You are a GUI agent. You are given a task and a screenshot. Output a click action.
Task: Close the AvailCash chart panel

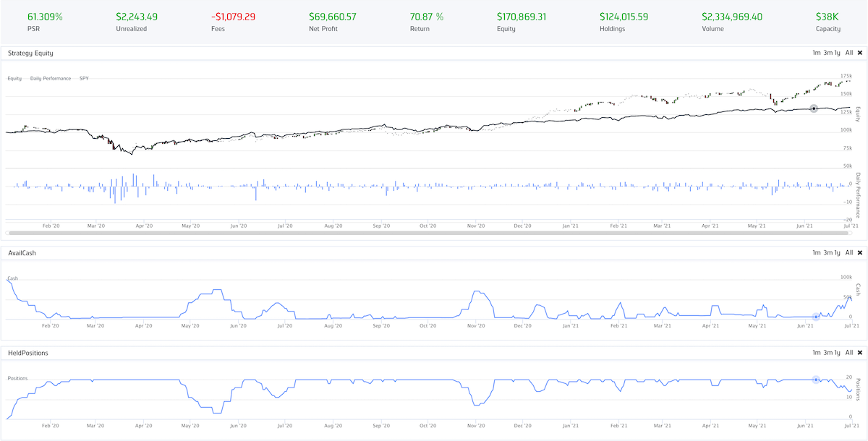pyautogui.click(x=859, y=252)
